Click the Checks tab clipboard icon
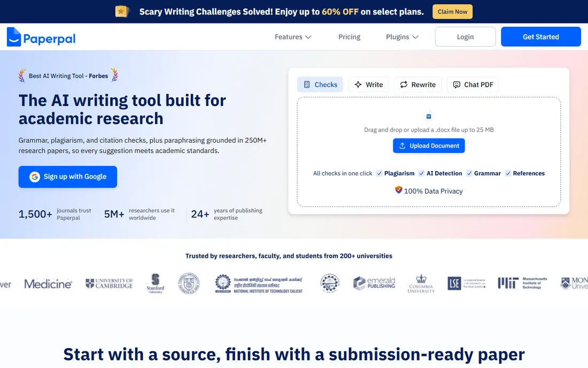Viewport: 588px width, 368px height. click(307, 85)
